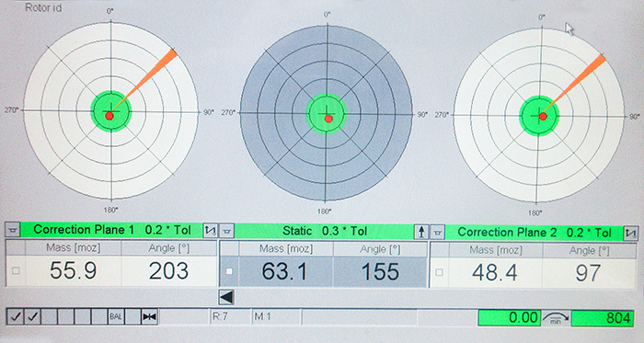
Task: Click the bowtie icon in status bar
Action: (x=149, y=316)
